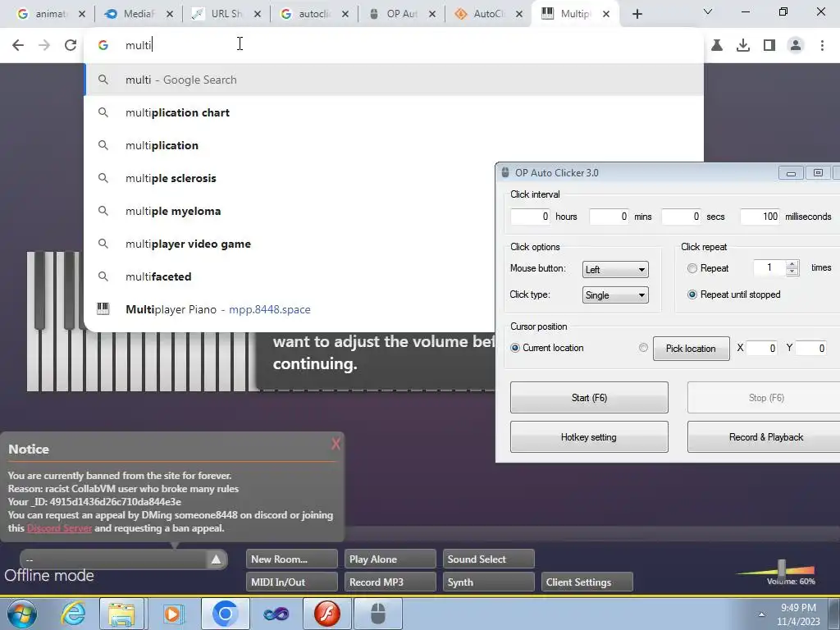The width and height of the screenshot is (840, 630).
Task: Open the tab search chevron in title bar
Action: pyautogui.click(x=708, y=11)
